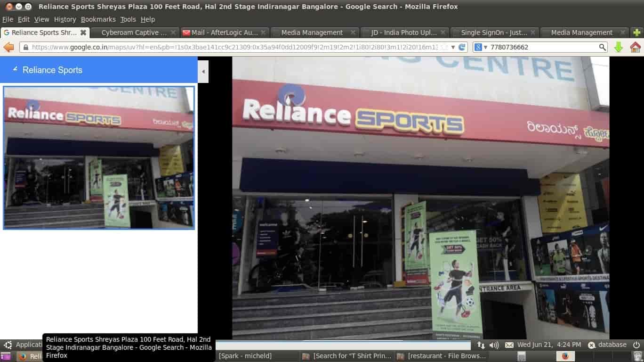Viewport: 644px width, 362px height.
Task: Click the search engine icon in search bar
Action: click(477, 47)
